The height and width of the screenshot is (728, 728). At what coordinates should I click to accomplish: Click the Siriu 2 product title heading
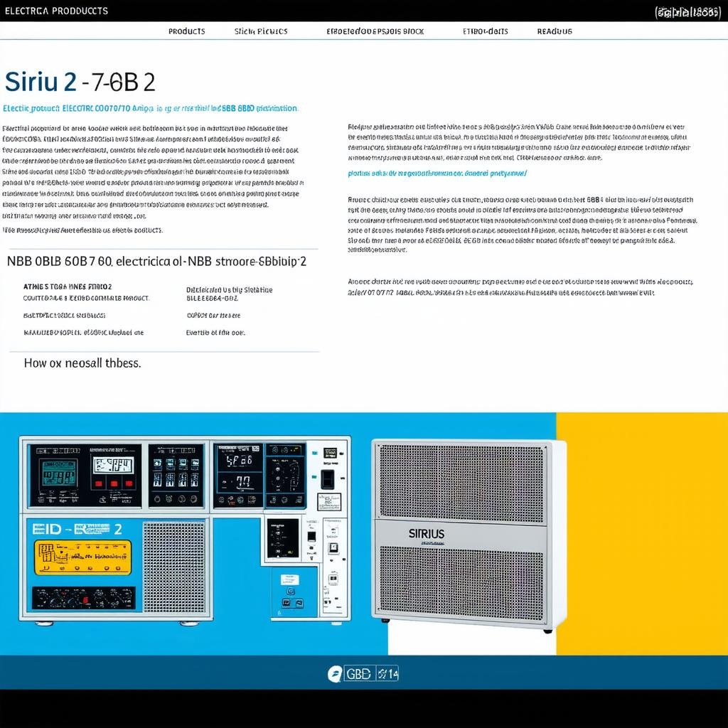coord(80,82)
